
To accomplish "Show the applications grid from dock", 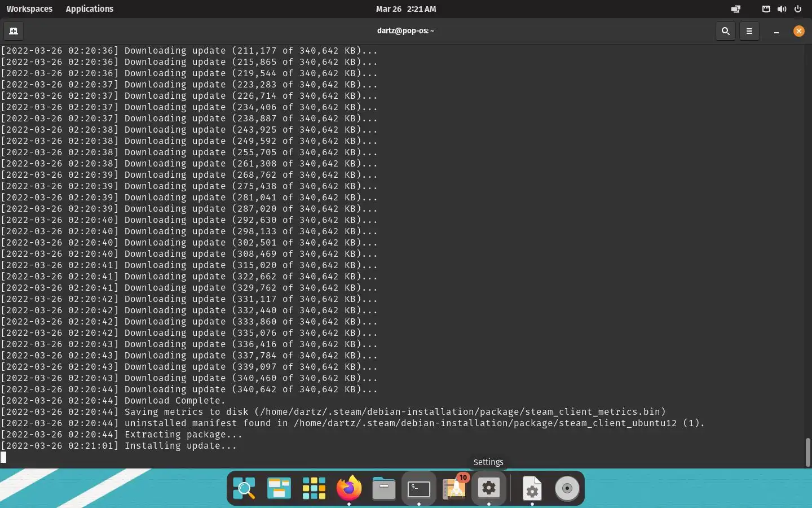I will click(x=314, y=488).
